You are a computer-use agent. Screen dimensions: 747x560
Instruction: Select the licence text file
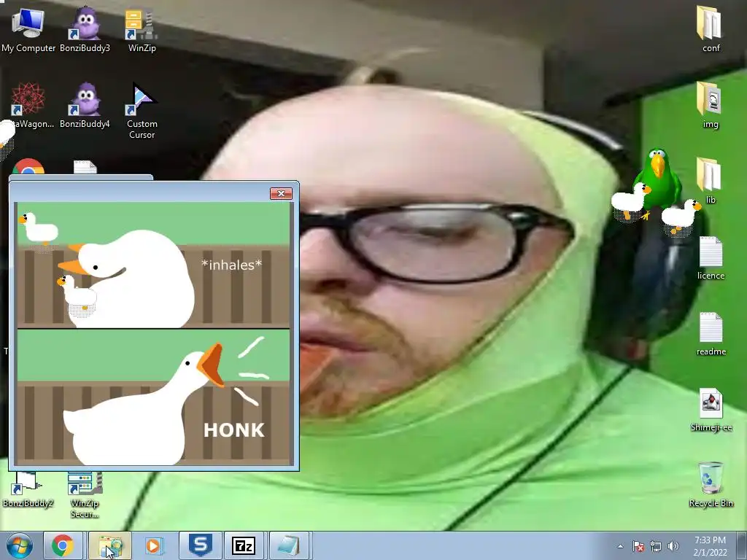(x=711, y=257)
